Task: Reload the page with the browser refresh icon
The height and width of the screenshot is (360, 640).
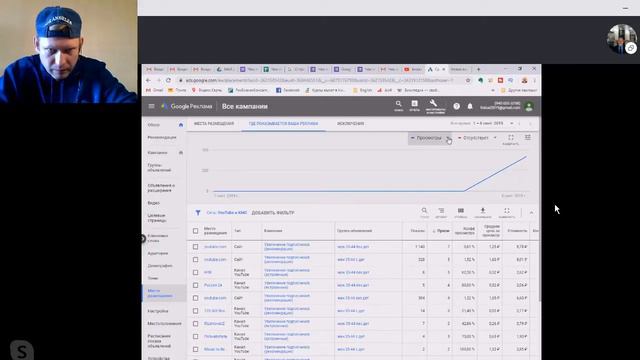Action: click(169, 80)
